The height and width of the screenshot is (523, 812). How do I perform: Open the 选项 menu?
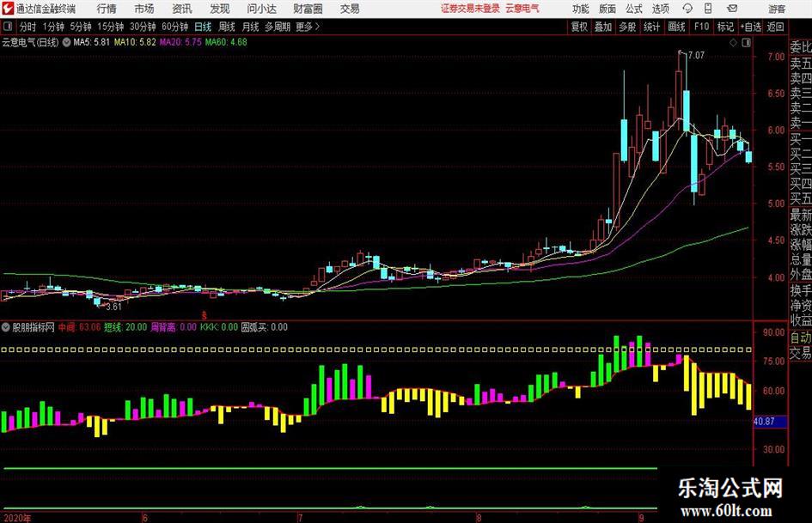[x=661, y=9]
